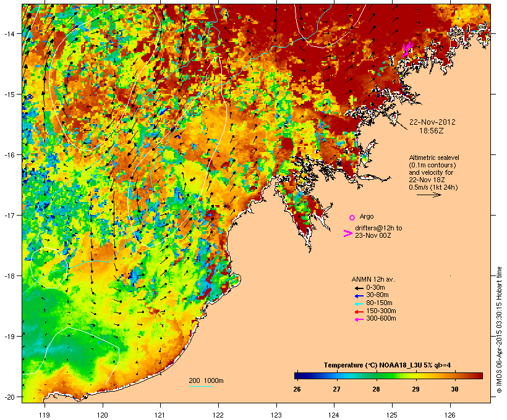Click the latitude axis label -19
The width and height of the screenshot is (507, 420).
[9, 337]
